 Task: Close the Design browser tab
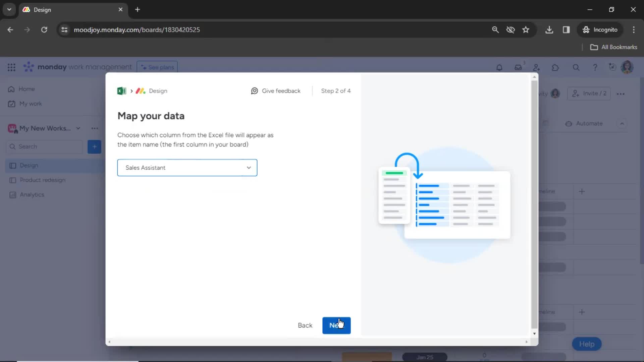click(x=120, y=10)
